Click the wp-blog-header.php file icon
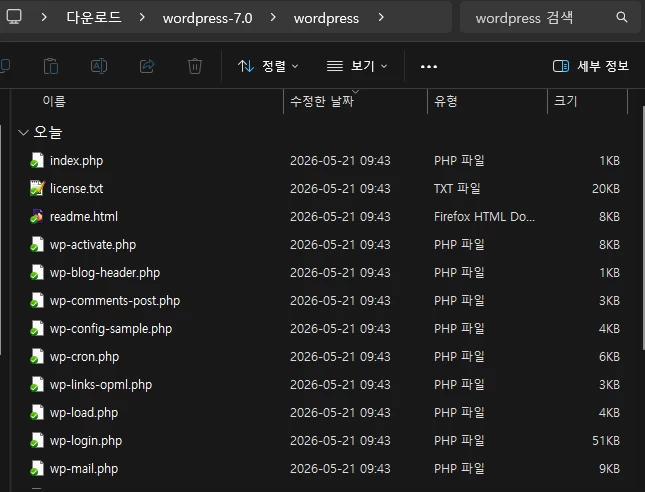The width and height of the screenshot is (645, 492). click(x=37, y=272)
